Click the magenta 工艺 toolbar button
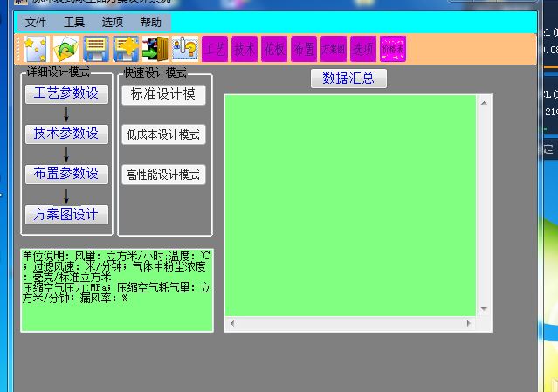Viewport: 558px width, 392px height. click(x=215, y=49)
